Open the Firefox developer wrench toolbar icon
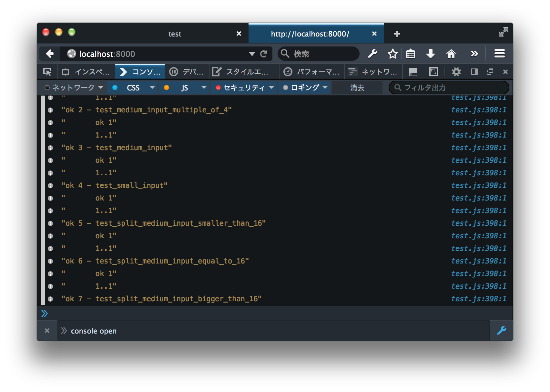Screen dimensions: 550x392 coord(372,54)
